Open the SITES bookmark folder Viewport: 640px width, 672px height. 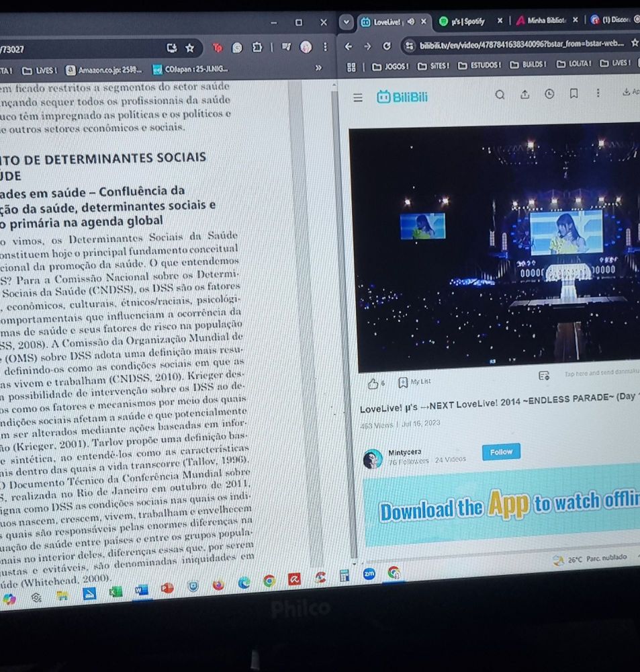(x=433, y=66)
